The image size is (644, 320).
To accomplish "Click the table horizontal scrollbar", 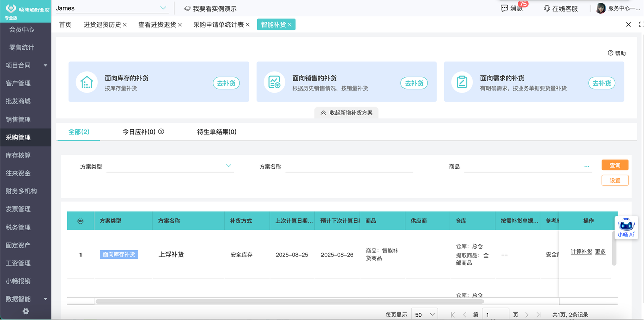I will [x=289, y=301].
